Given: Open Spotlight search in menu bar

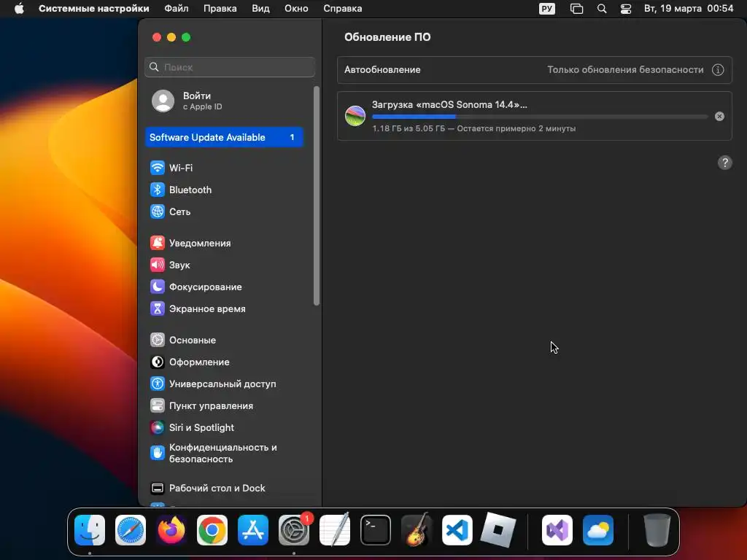Looking at the screenshot, I should 602,9.
